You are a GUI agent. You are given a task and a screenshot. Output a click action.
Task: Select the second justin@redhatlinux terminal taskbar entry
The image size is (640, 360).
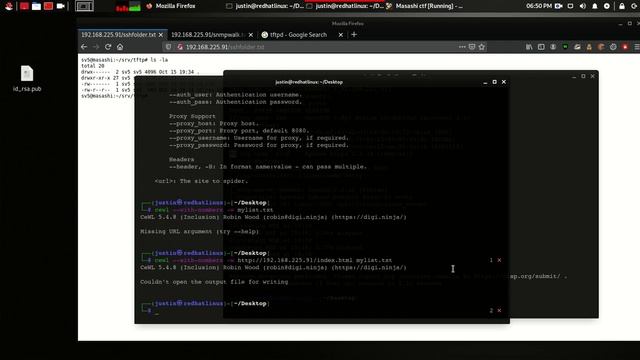(345, 6)
